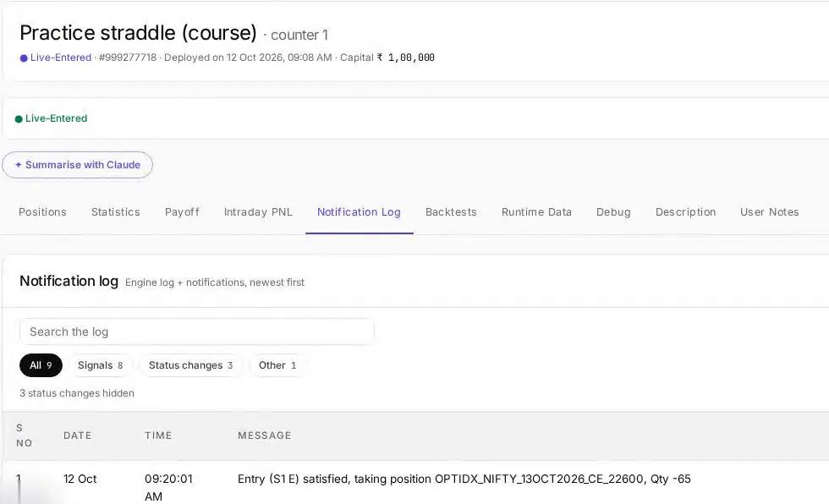View the Intraday PNL tab
This screenshot has width=829, height=504.
[258, 212]
